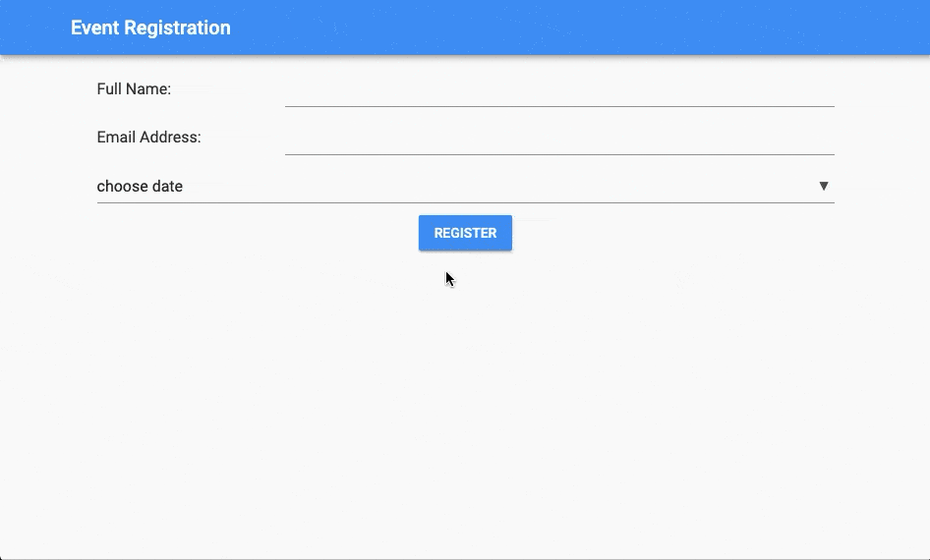Click the 'choose date' placeholder text
This screenshot has width=930, height=560.
140,187
